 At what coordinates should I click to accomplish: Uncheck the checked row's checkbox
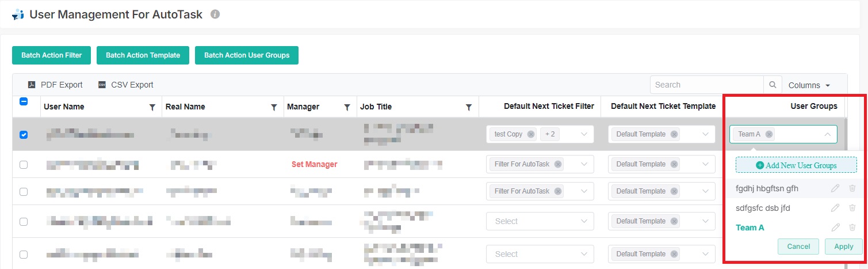[x=24, y=135]
